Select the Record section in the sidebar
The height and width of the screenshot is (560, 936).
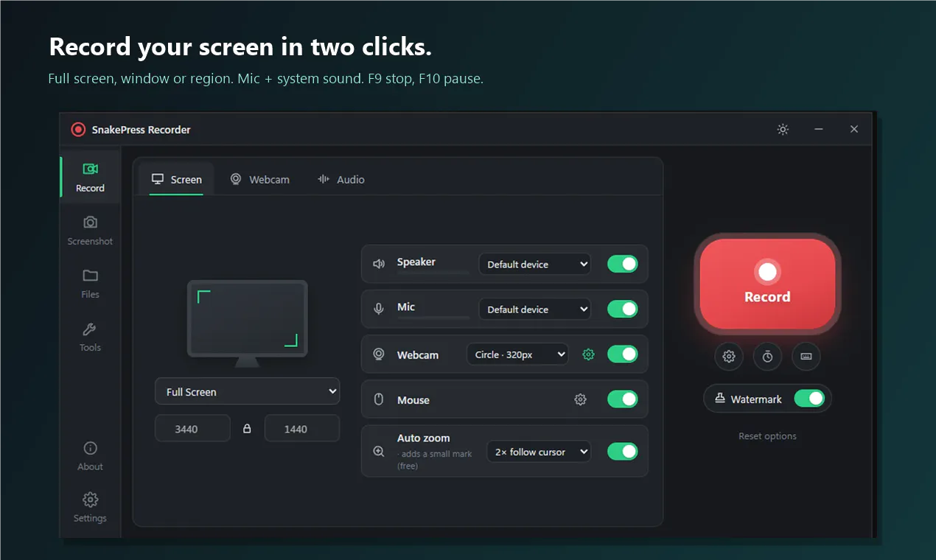[x=90, y=177]
